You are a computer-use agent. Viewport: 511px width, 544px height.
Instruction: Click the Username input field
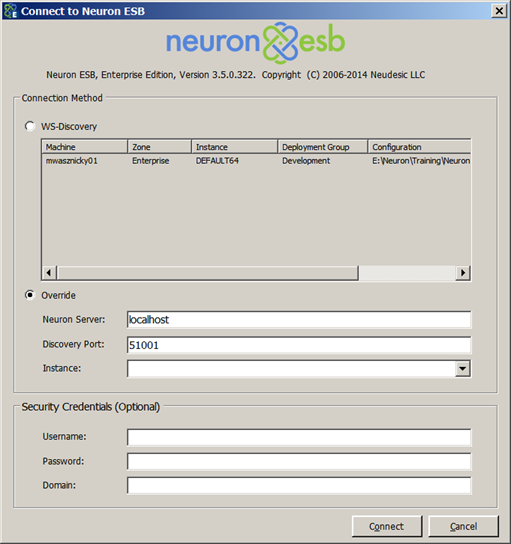point(299,437)
